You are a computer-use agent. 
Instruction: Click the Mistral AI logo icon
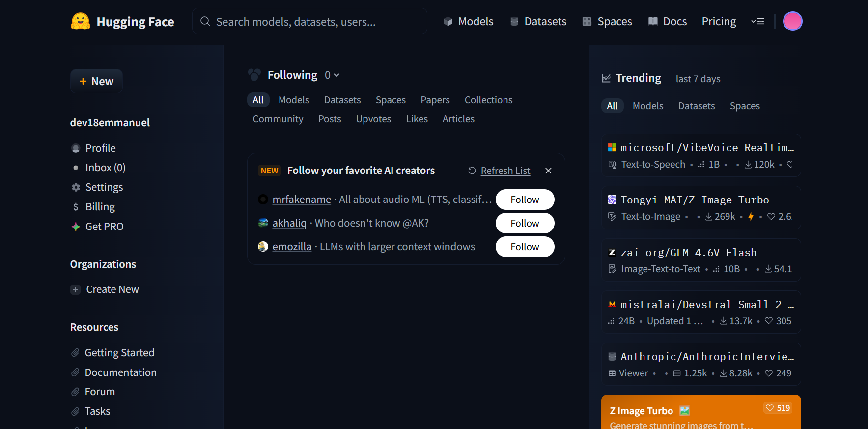pos(612,305)
